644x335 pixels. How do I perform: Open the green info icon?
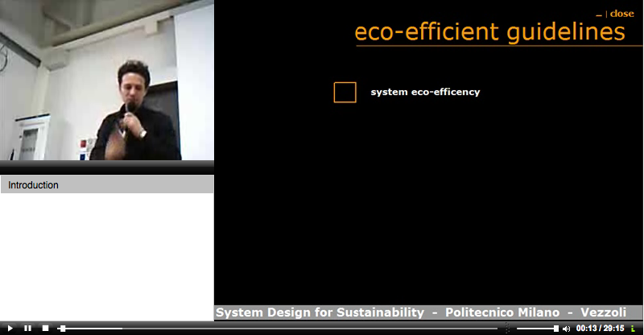pyautogui.click(x=633, y=329)
